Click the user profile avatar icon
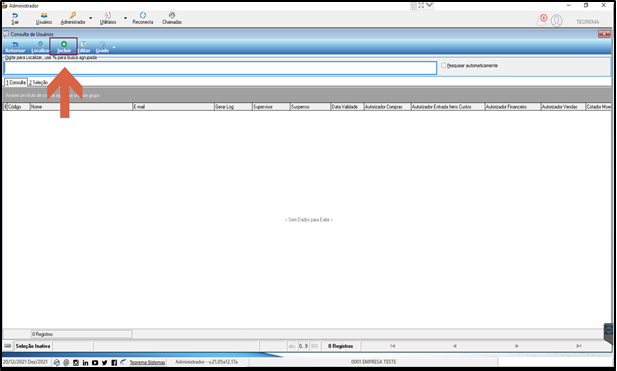 tap(556, 20)
